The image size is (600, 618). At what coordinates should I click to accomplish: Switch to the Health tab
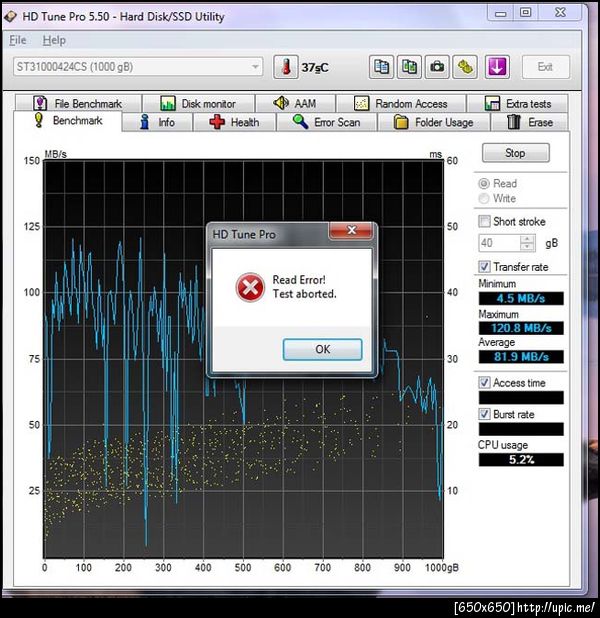(x=234, y=122)
